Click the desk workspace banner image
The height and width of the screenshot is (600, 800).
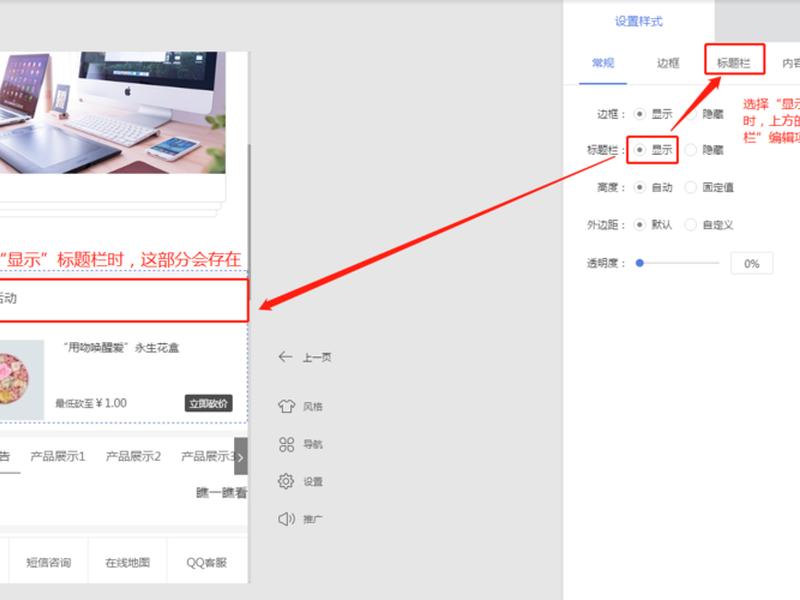pos(112,112)
